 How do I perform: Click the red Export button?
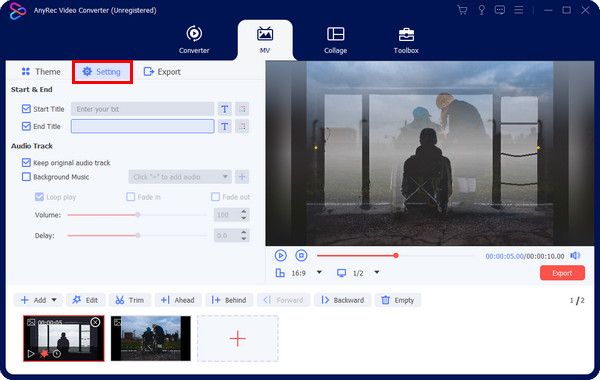point(562,273)
